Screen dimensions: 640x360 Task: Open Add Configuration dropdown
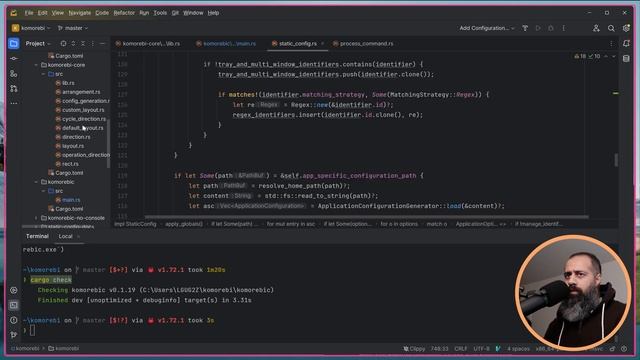(x=487, y=28)
